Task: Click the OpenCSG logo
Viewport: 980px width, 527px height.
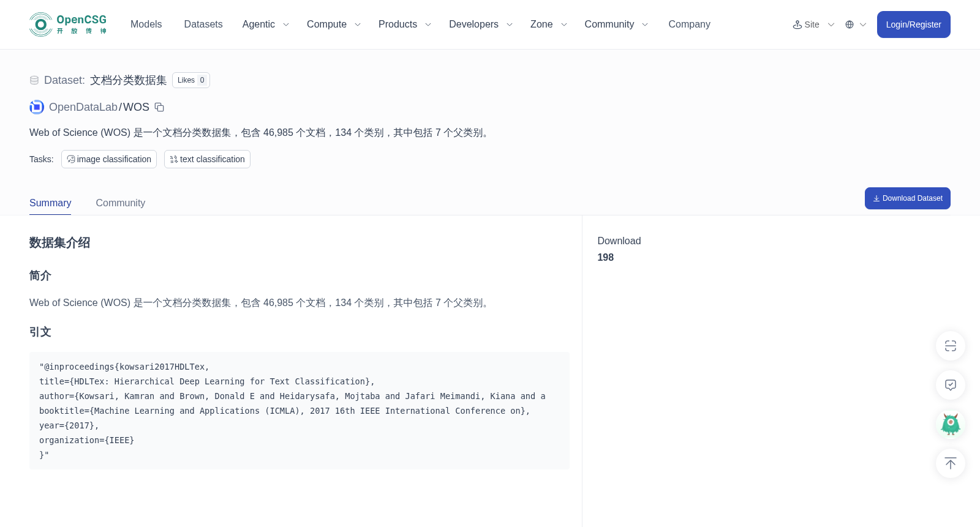Action: point(68,24)
